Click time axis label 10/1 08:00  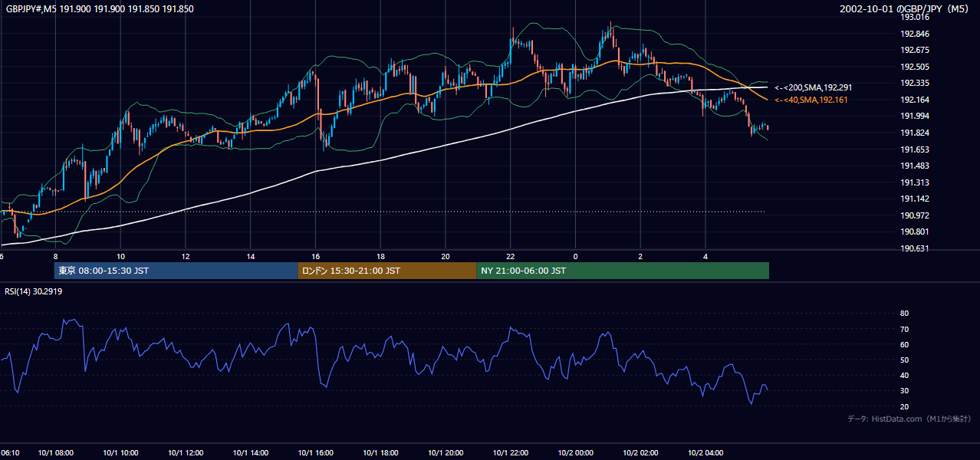pos(56,453)
